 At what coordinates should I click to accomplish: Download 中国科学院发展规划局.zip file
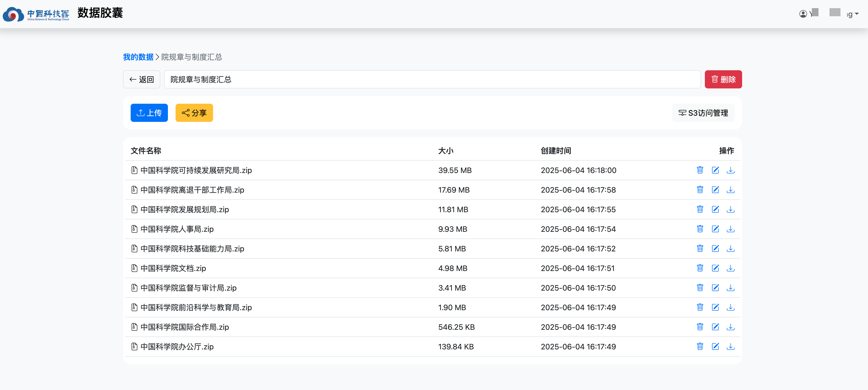tap(730, 209)
